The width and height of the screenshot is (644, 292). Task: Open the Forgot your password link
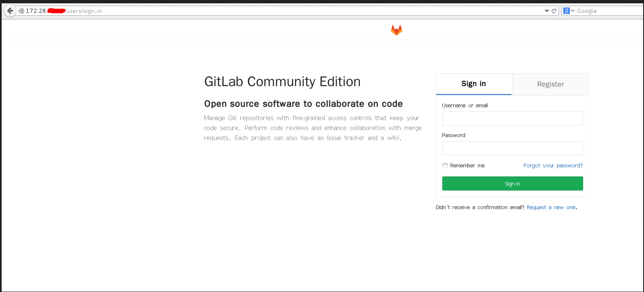pos(553,166)
